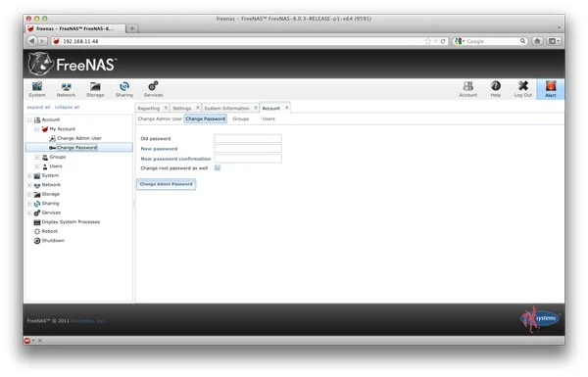
Task: Expand the Storage tree node
Action: (x=29, y=195)
